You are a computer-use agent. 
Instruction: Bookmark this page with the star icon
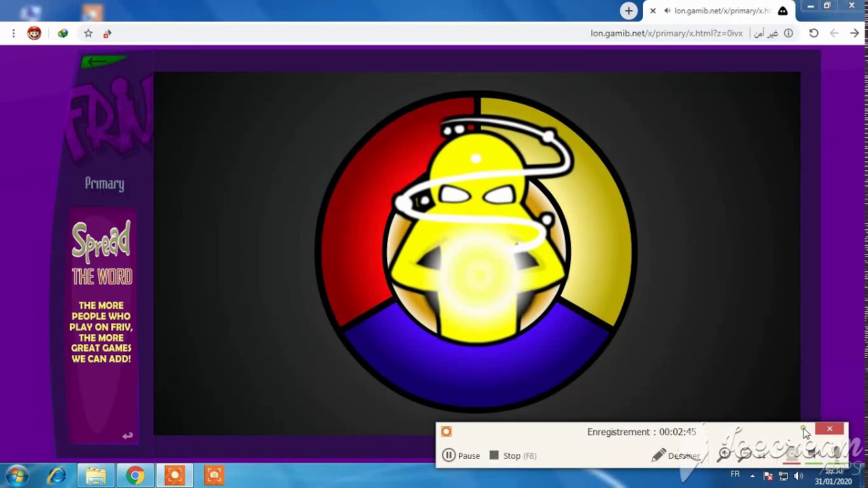point(88,33)
